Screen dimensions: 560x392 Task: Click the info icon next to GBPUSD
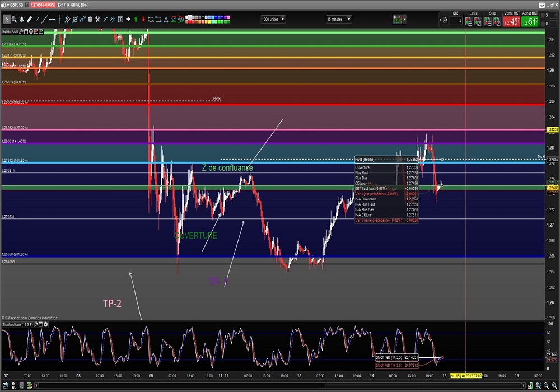coord(27,5)
